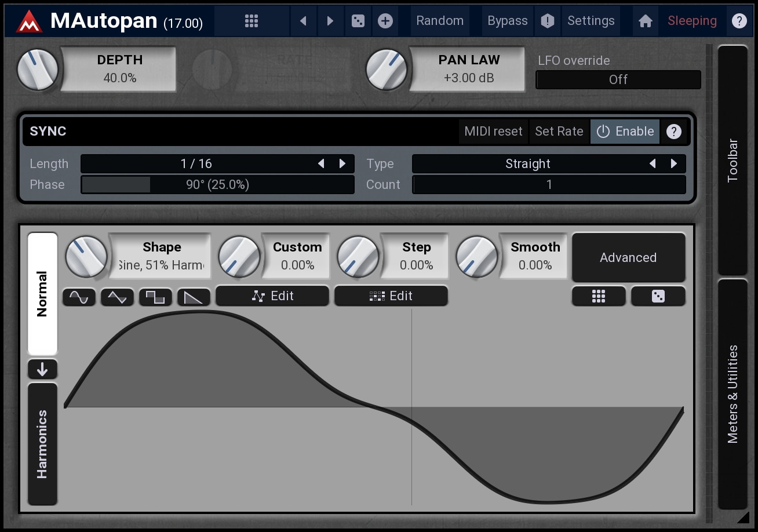The image size is (758, 532).
Task: Click the Set Rate button
Action: [x=559, y=132]
